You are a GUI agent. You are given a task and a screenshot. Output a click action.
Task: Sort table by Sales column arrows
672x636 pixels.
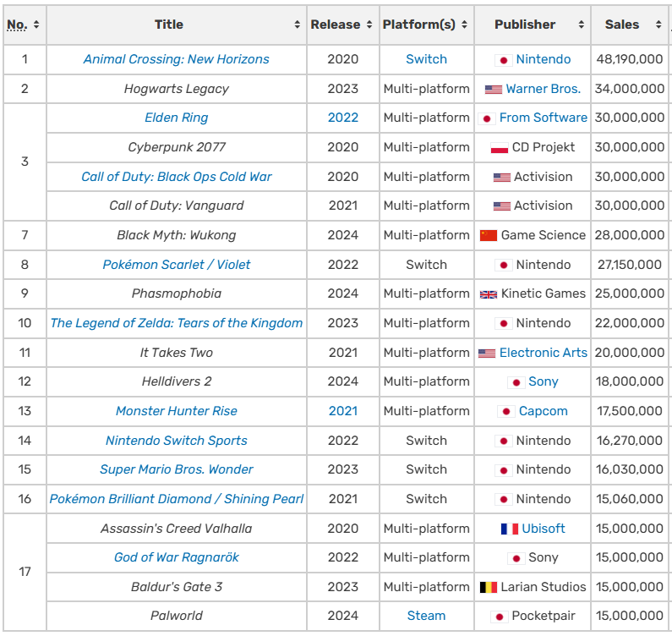(658, 25)
